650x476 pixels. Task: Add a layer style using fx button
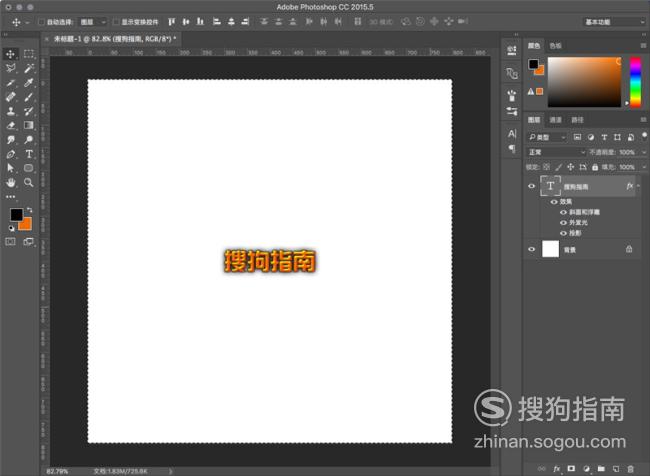pyautogui.click(x=556, y=469)
